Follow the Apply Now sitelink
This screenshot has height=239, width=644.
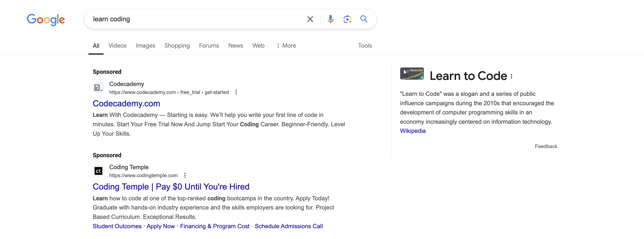(x=161, y=226)
